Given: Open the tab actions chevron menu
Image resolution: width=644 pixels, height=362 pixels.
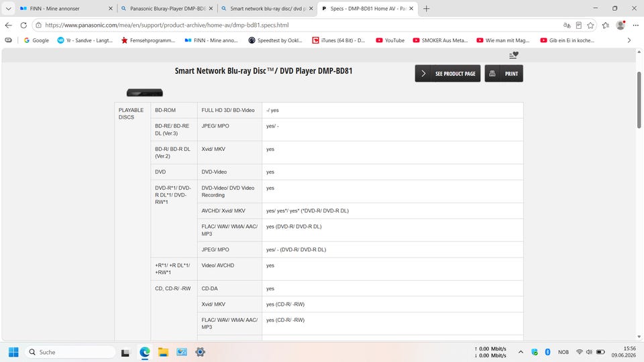Looking at the screenshot, I should click(8, 8).
